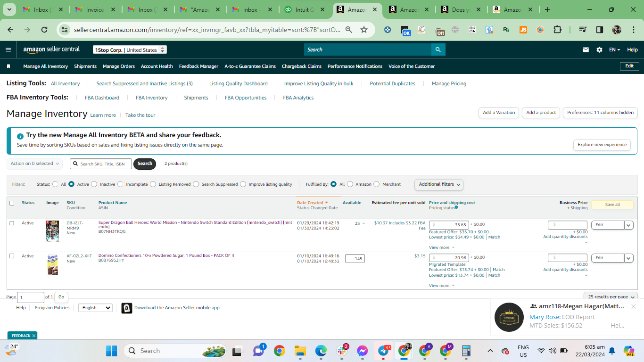
Task: Click the Domino Powdered Sugar product thumbnail
Action: point(52,264)
